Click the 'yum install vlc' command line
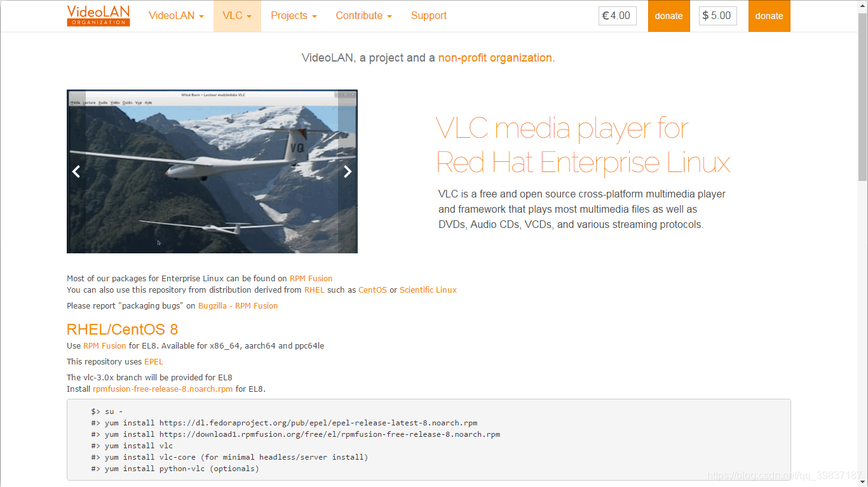Screen dimensions: 868x487 click(132, 446)
